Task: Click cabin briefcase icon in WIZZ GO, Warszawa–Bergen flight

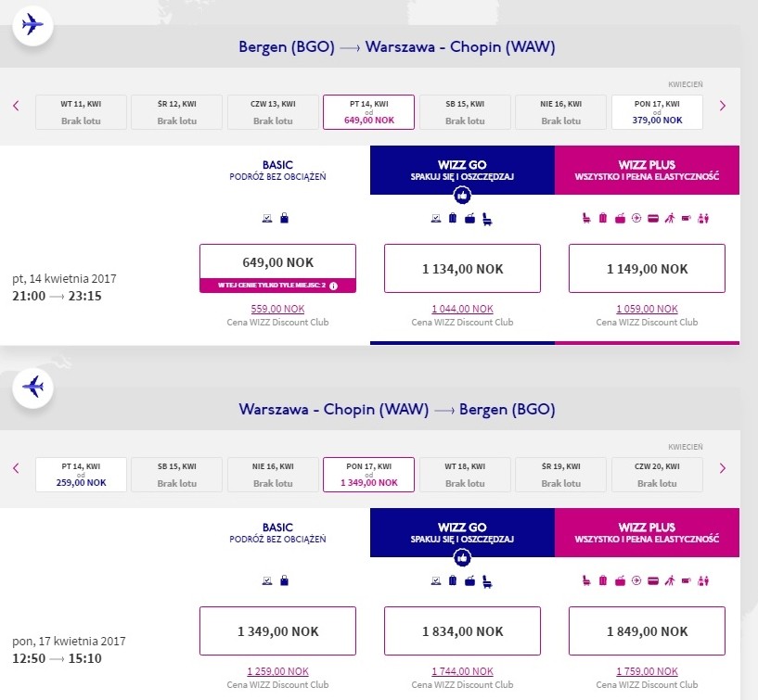Action: coord(469,581)
